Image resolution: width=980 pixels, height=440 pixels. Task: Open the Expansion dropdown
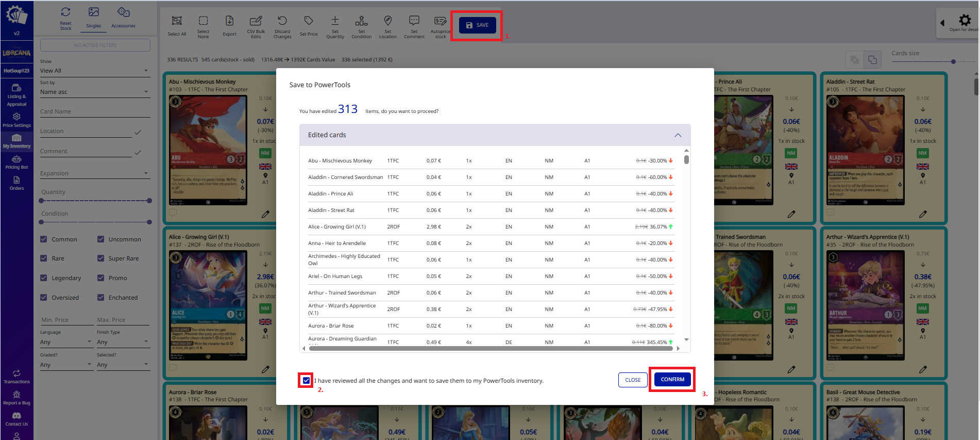95,173
